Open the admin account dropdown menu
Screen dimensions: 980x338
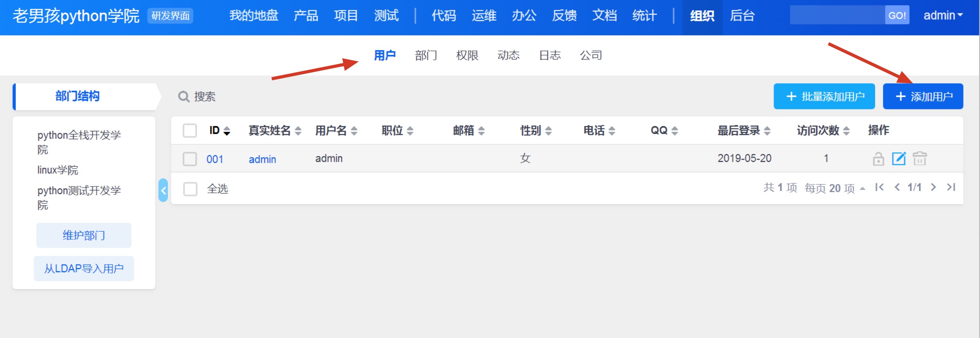pyautogui.click(x=943, y=15)
